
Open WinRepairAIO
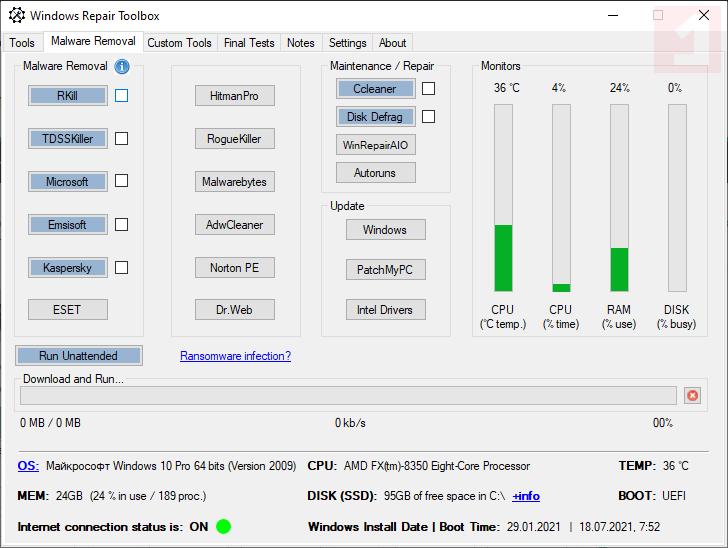pyautogui.click(x=376, y=145)
